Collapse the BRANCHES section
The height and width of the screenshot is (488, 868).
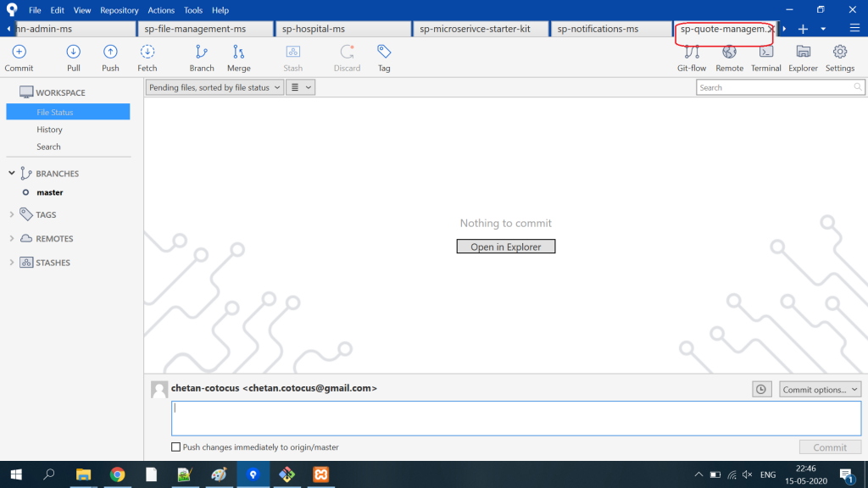(12, 173)
